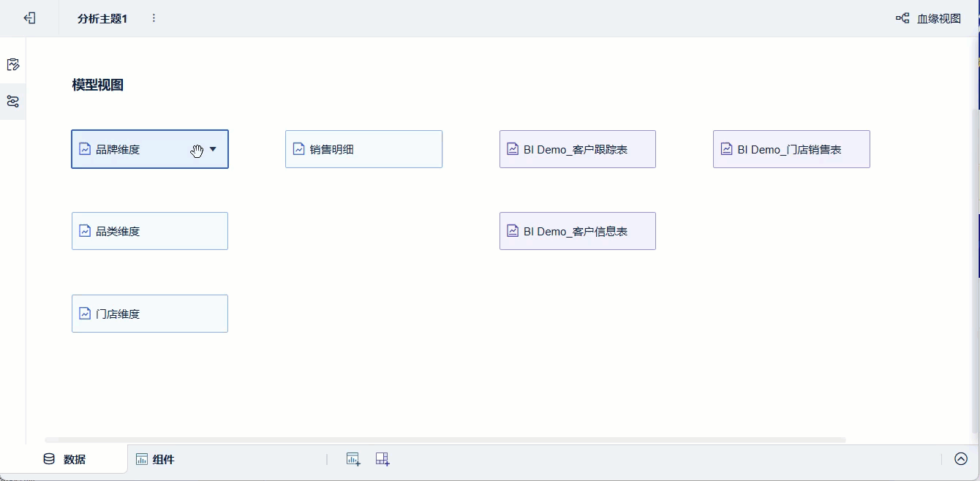Click the table icon on 门店维度 card
980x481 pixels.
pyautogui.click(x=85, y=314)
